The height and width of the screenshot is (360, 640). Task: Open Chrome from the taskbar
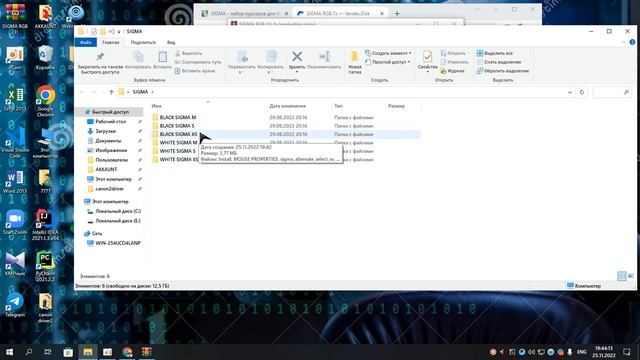(127, 352)
